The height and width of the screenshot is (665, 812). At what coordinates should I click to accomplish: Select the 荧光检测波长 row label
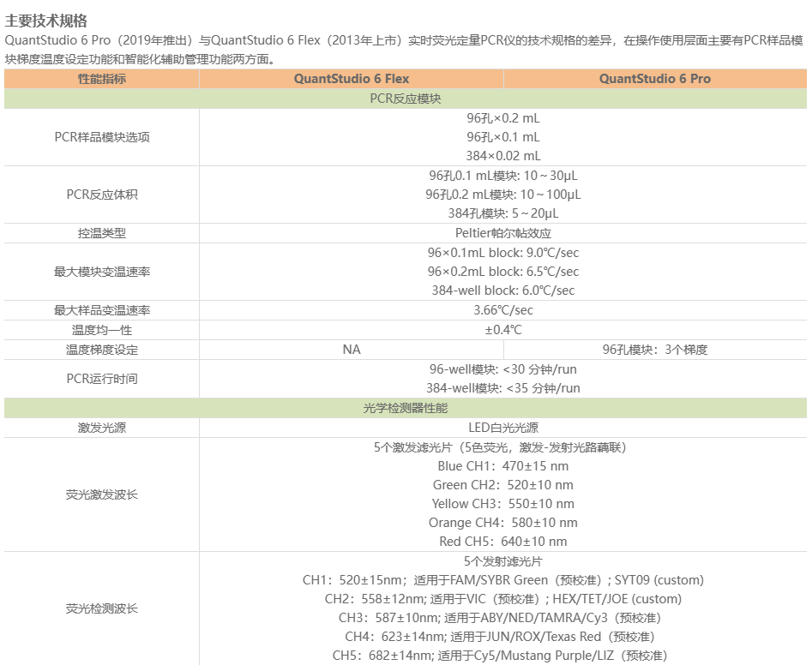click(x=101, y=608)
